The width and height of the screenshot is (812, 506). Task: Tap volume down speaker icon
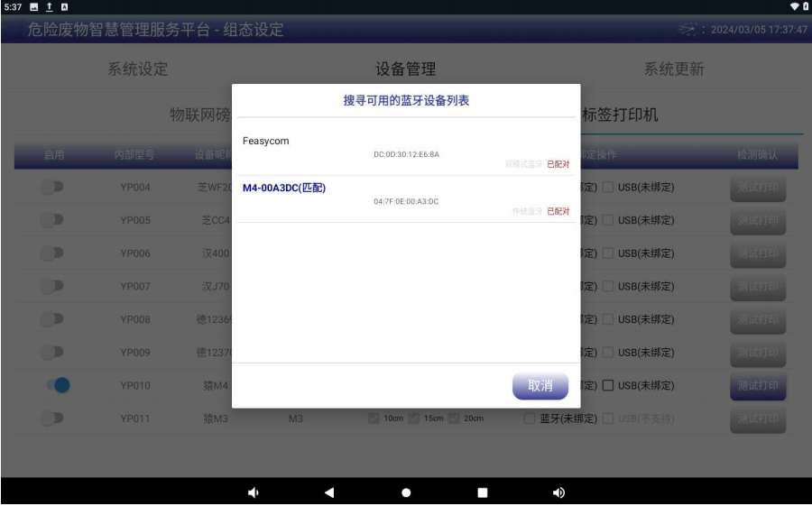[252, 492]
